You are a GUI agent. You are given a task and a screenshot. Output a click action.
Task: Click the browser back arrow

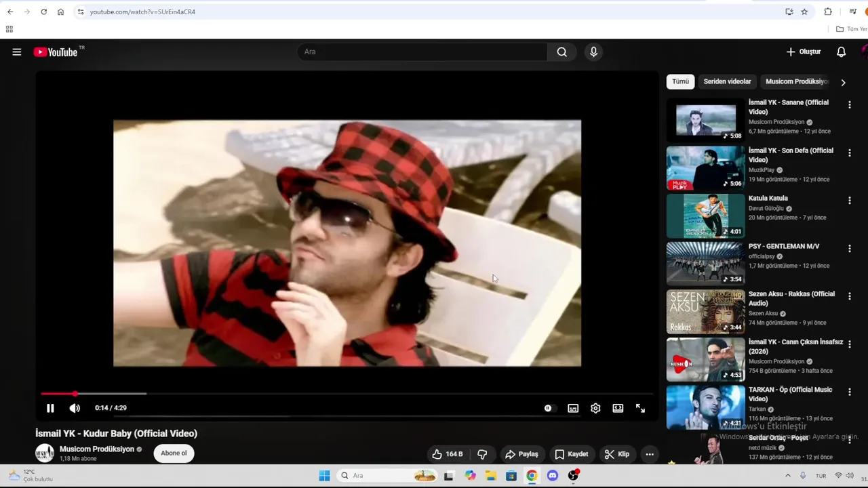pos(10,12)
